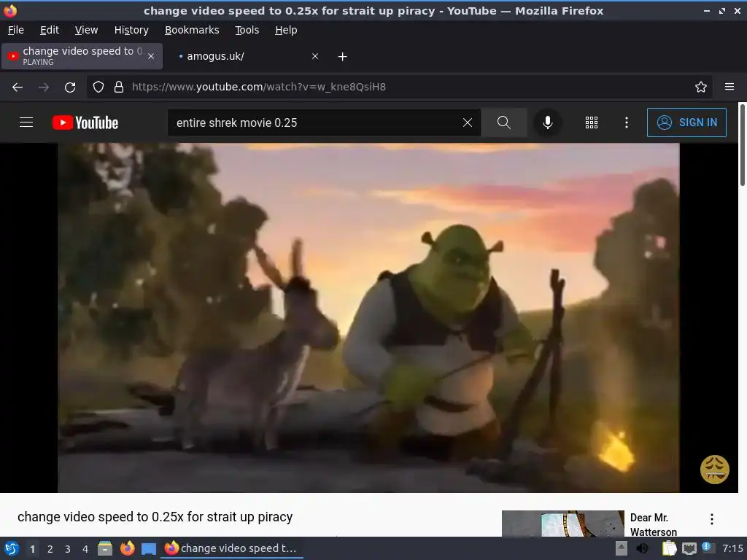This screenshot has width=747, height=560.
Task: Open the YouTube guide hamburger menu
Action: point(26,122)
